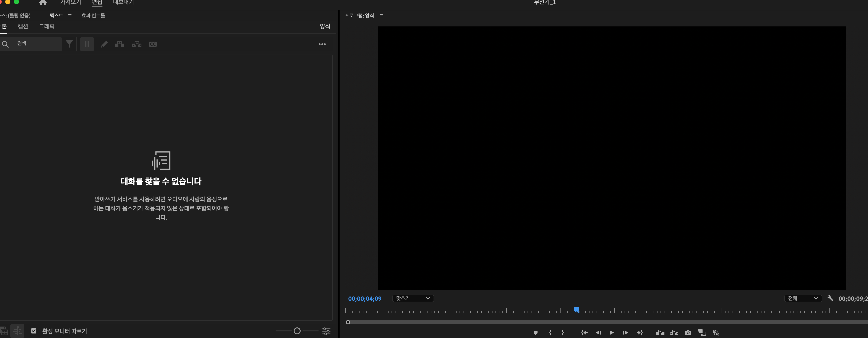The image size is (868, 338).
Task: Click the Mark In brace button
Action: tap(550, 333)
